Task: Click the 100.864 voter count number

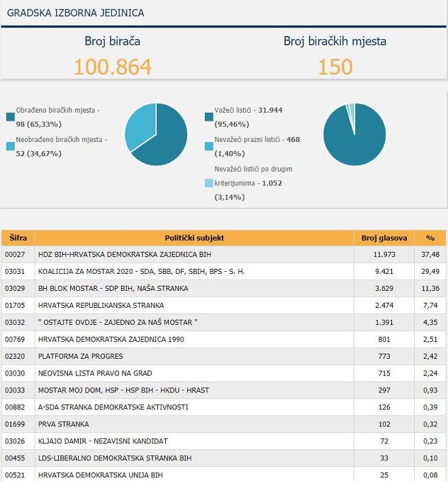Action: tap(113, 67)
